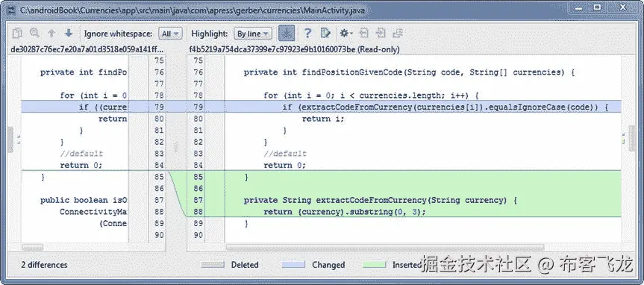Click the first grayed icon after gear
Image resolution: width=644 pixels, height=285 pixels.
click(x=364, y=34)
